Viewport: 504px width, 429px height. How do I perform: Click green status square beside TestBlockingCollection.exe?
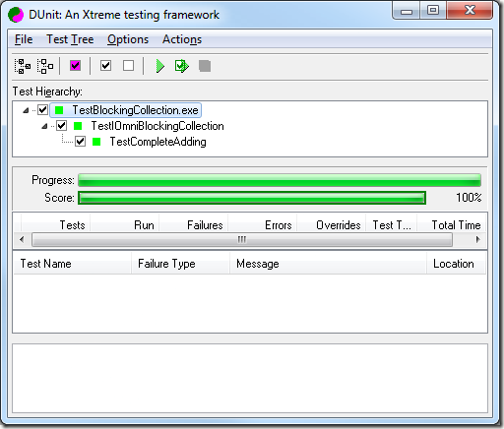coord(59,110)
